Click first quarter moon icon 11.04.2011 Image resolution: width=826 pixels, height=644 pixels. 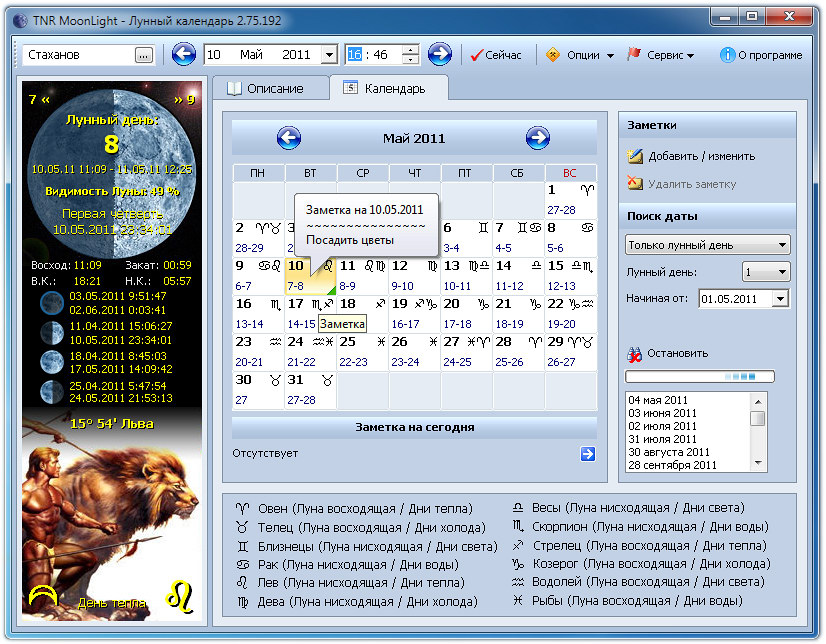52,333
